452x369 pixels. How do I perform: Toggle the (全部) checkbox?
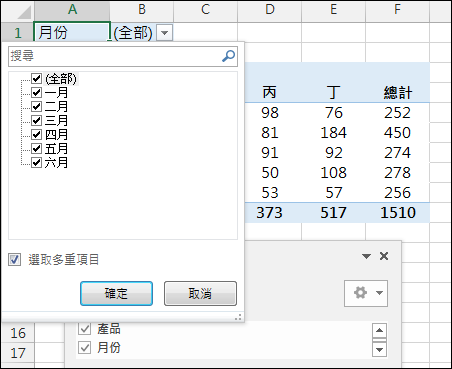36,79
